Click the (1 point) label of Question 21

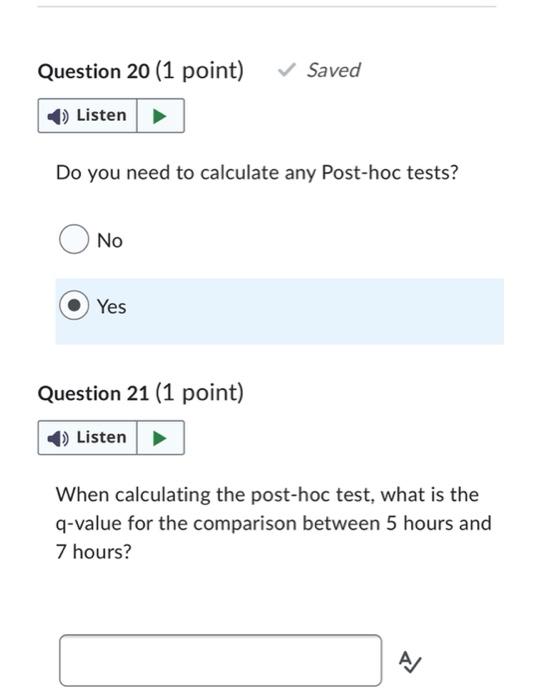click(x=200, y=393)
